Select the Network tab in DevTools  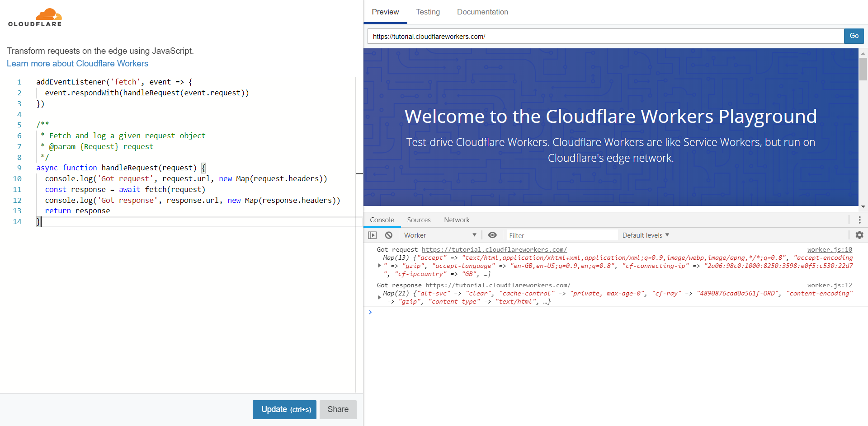pos(457,220)
